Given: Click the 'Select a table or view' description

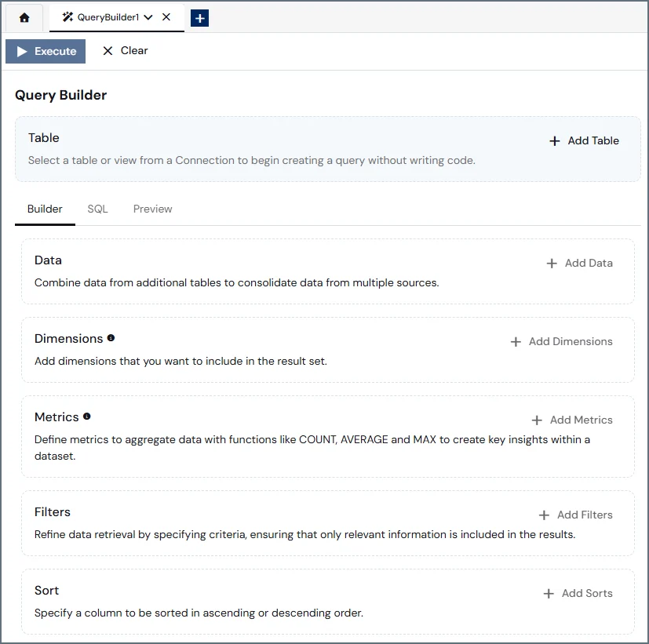Looking at the screenshot, I should [252, 161].
